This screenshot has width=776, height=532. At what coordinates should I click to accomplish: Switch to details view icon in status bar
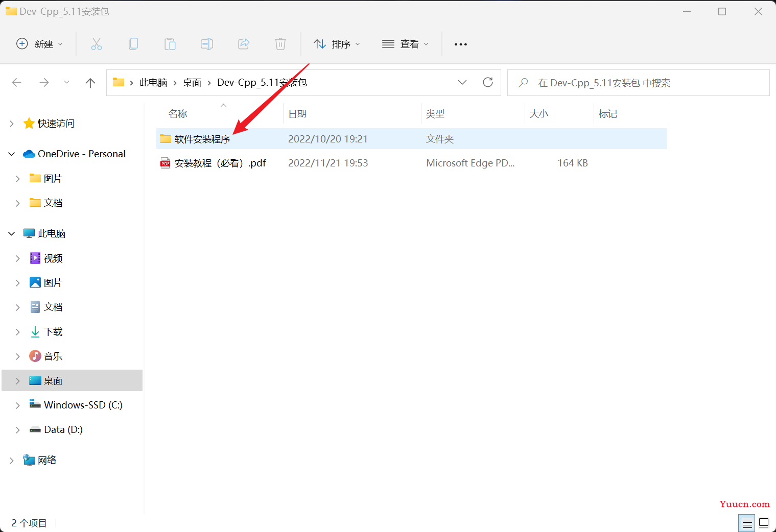pos(747,523)
